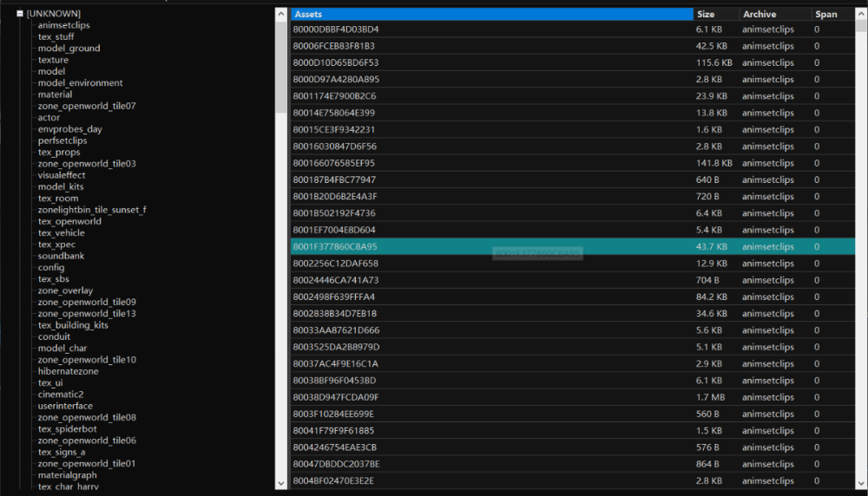Viewport: 868px width, 496px height.
Task: Click the 1.7 MB size cell
Action: coord(710,397)
